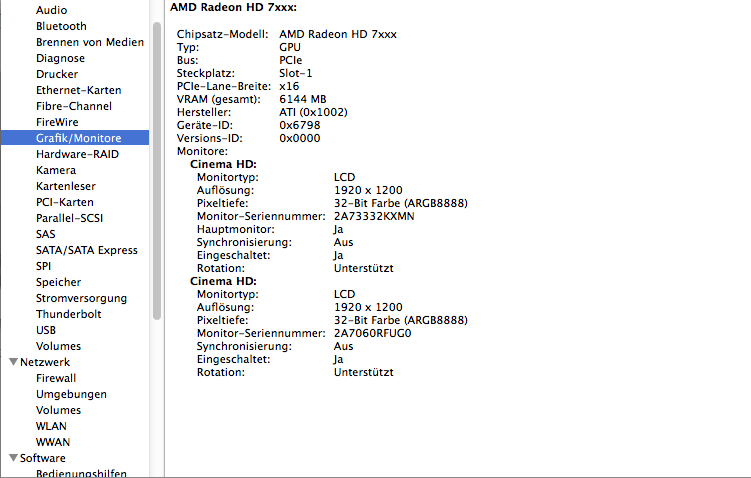Open Volumes above Netzwerk
Screen dimensions: 751x478
(58, 346)
